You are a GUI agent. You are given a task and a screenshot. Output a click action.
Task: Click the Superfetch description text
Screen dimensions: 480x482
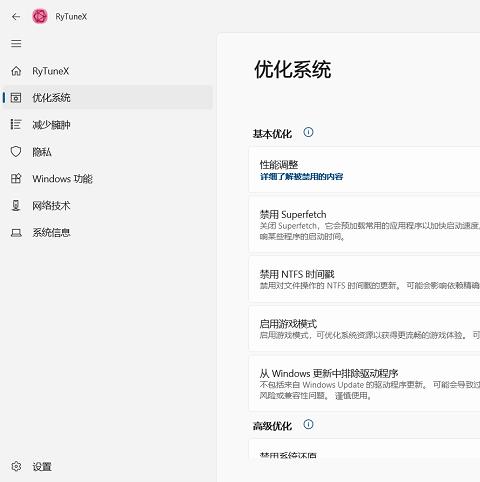(x=370, y=231)
